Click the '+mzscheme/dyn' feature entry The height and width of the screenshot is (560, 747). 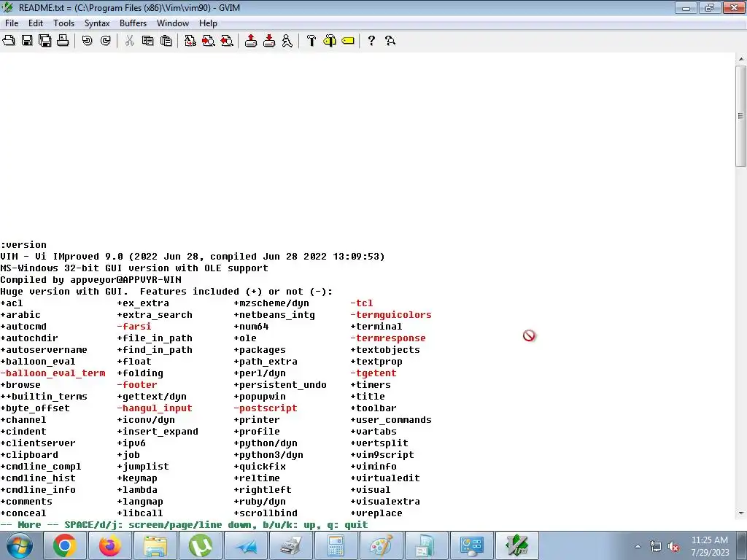coord(271,303)
